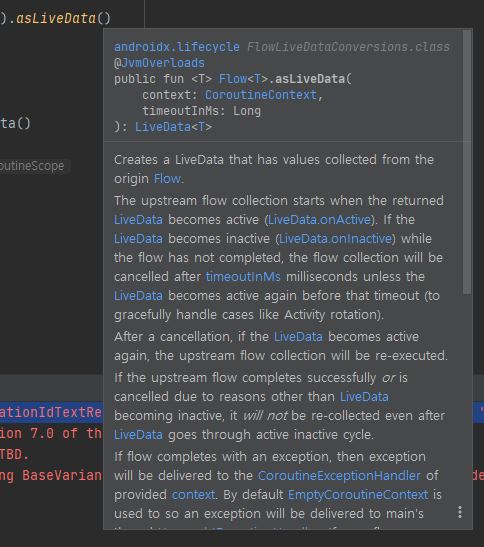
Task: Open the androidx.lifecycle package link
Action: point(177,47)
